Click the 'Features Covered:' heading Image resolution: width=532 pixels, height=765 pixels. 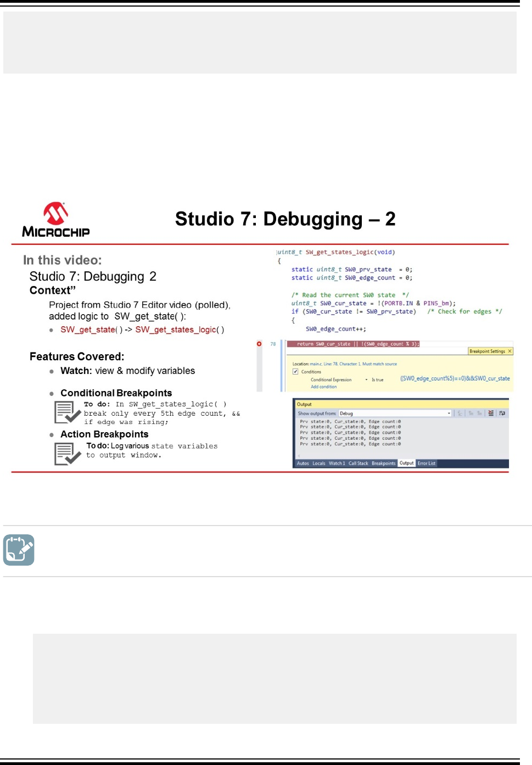pos(77,356)
